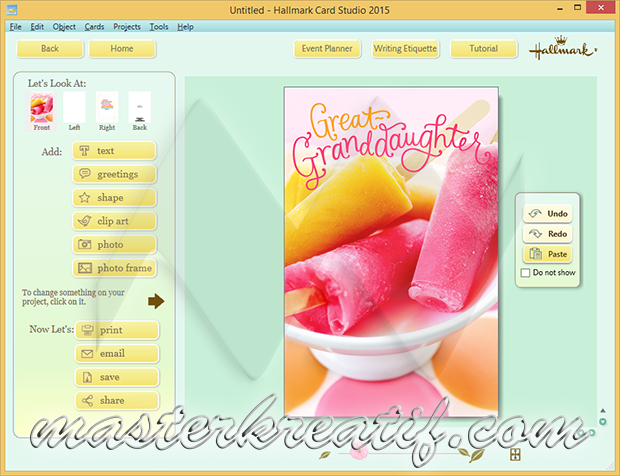
Task: Click the green scroll-right arrow
Action: [x=592, y=433]
